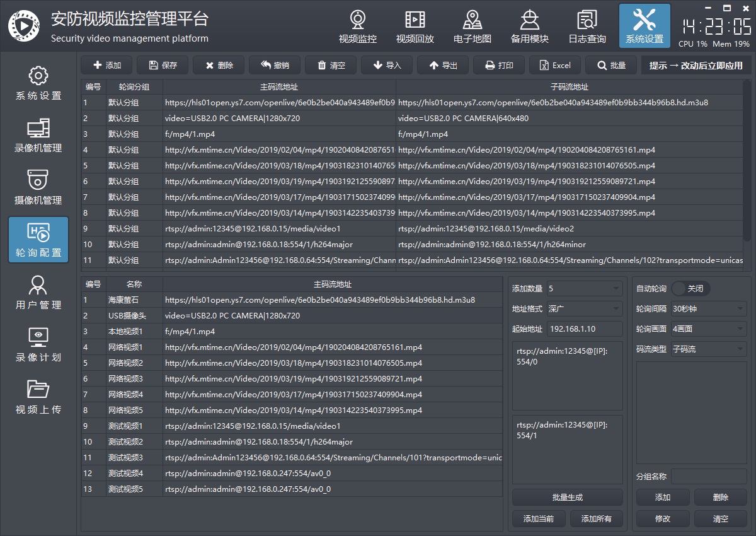This screenshot has height=536, width=756.
Task: Open the 视频监控 video monitoring module
Action: pyautogui.click(x=358, y=27)
